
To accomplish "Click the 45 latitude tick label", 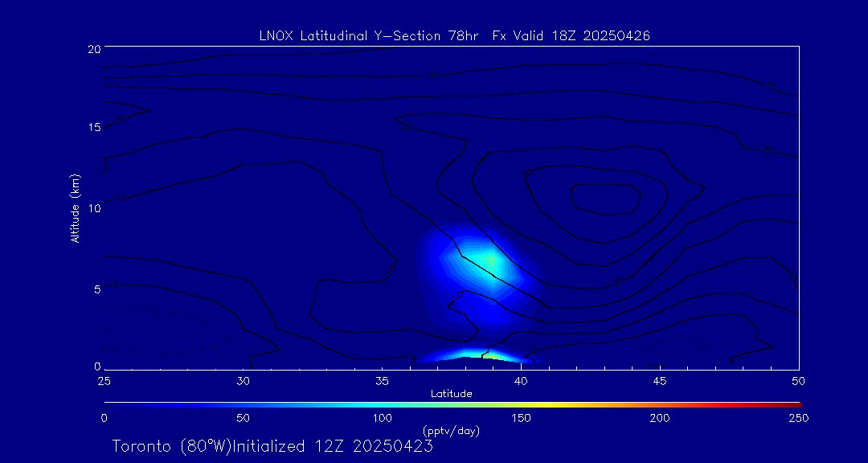I will click(660, 382).
